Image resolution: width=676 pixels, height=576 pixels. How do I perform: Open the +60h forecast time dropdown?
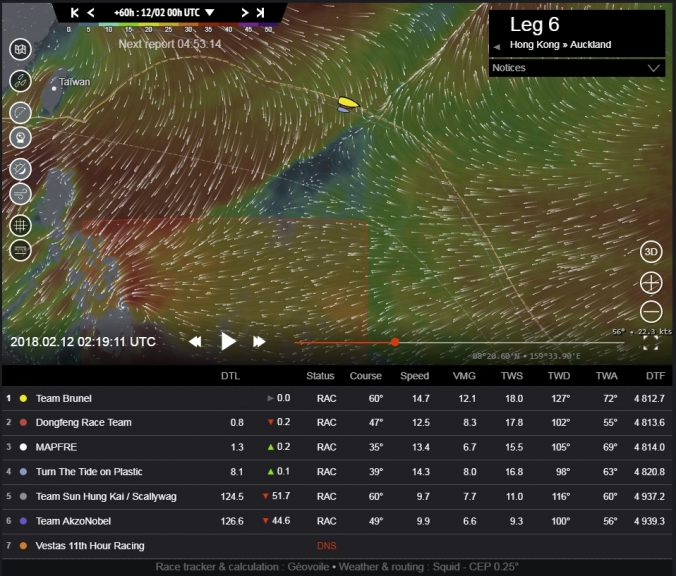164,13
